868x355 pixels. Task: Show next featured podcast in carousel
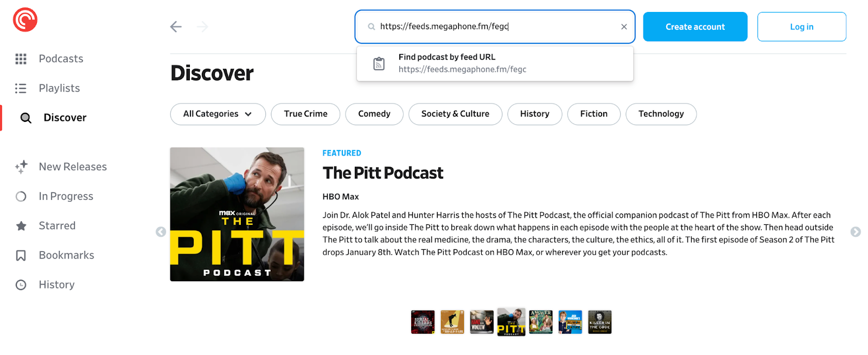coord(856,232)
